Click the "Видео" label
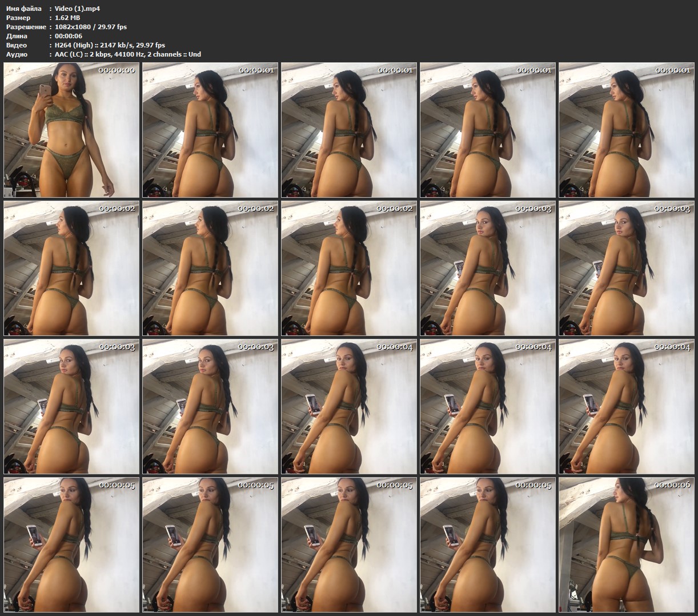Screen dimensions: 698x616 pos(16,45)
